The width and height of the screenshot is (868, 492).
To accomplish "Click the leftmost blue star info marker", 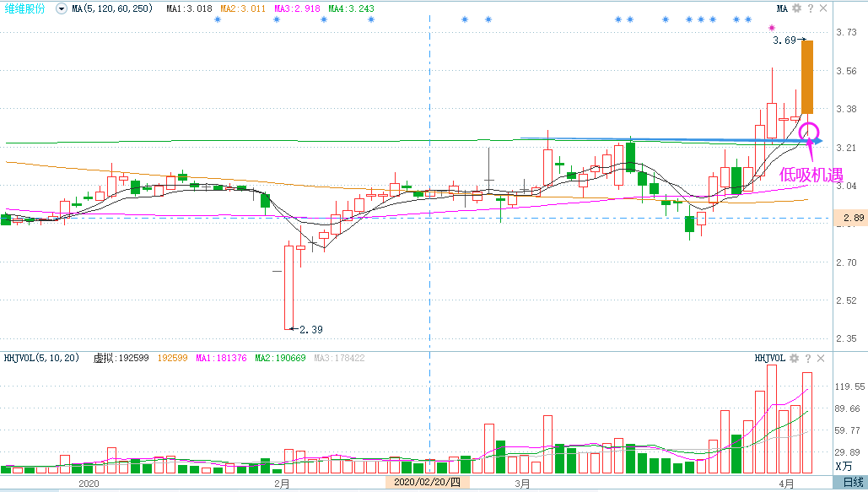I will click(x=218, y=19).
